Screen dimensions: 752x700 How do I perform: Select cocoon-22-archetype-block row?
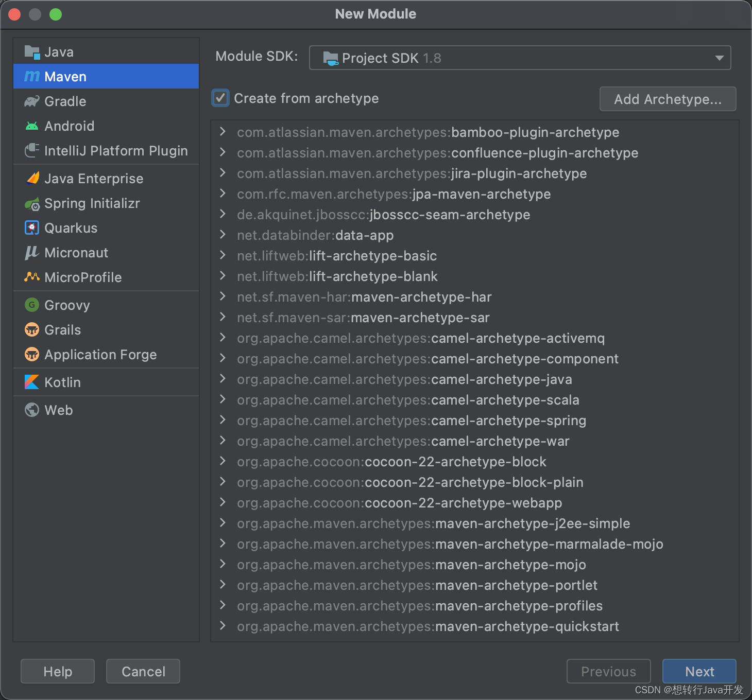[x=475, y=462]
